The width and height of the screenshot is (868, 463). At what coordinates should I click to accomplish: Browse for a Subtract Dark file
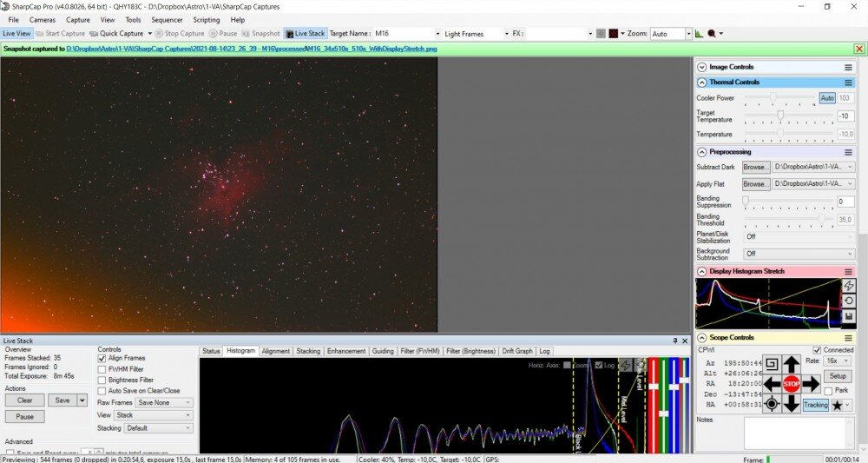tap(756, 167)
